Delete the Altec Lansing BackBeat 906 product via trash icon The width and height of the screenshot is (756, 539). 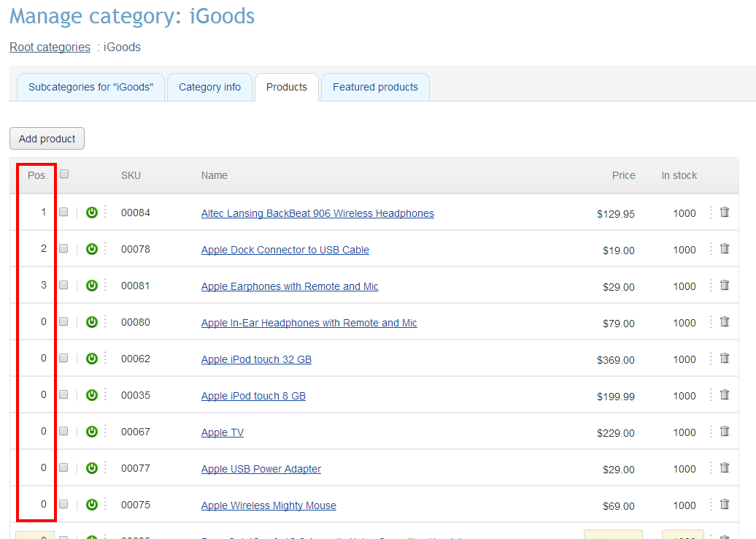(725, 213)
